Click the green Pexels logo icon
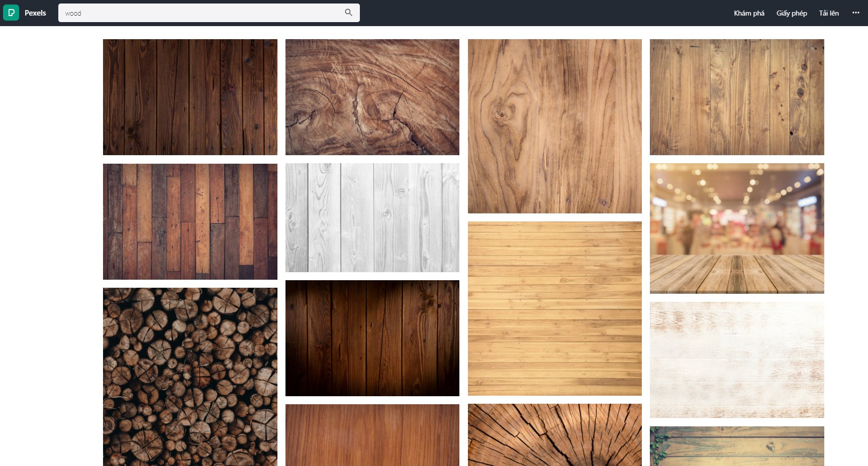 (11, 13)
